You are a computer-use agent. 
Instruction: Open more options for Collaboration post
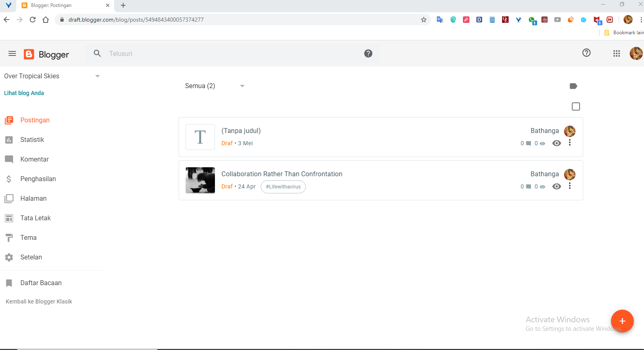pos(570,186)
